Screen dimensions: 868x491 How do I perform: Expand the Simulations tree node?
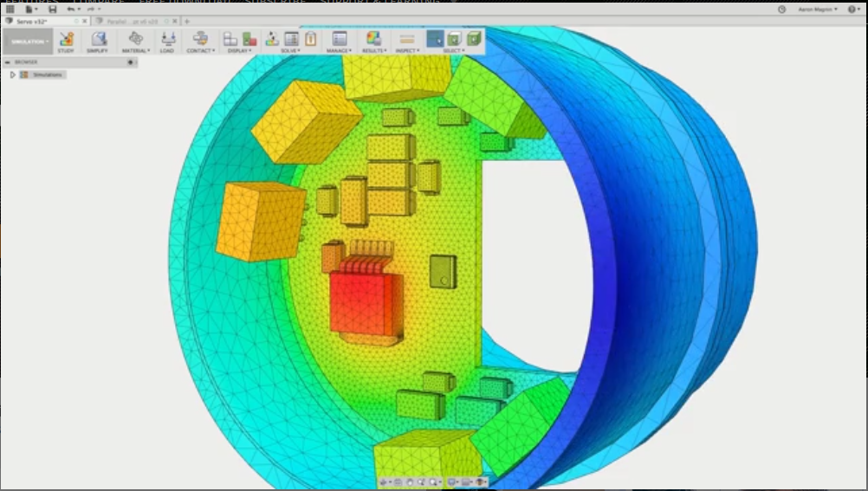(13, 74)
